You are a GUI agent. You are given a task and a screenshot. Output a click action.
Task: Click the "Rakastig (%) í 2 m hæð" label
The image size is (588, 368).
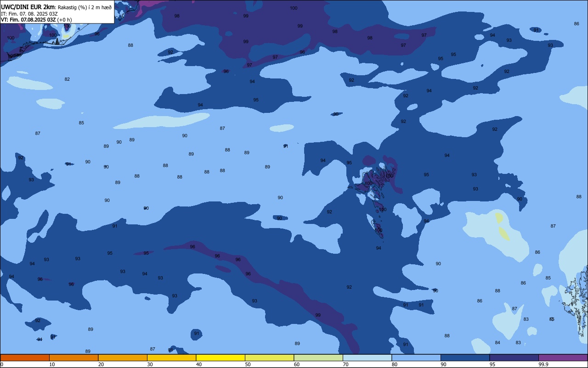click(x=85, y=7)
